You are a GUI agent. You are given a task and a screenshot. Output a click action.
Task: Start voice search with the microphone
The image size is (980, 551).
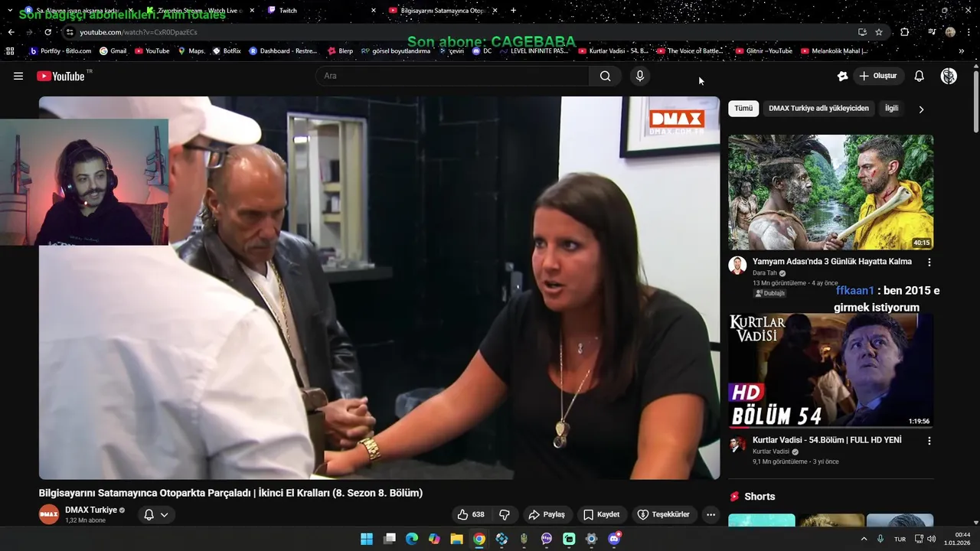(x=640, y=76)
